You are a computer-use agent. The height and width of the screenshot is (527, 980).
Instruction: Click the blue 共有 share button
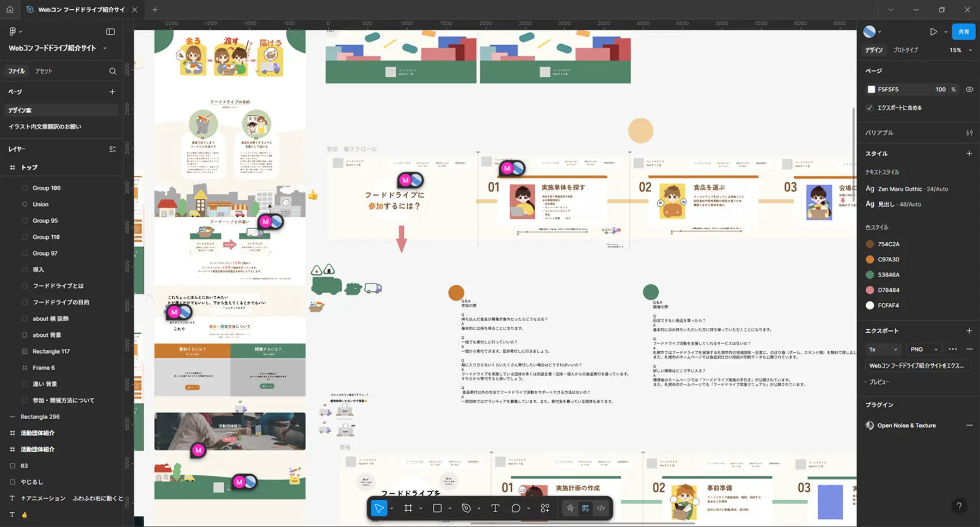coord(963,32)
